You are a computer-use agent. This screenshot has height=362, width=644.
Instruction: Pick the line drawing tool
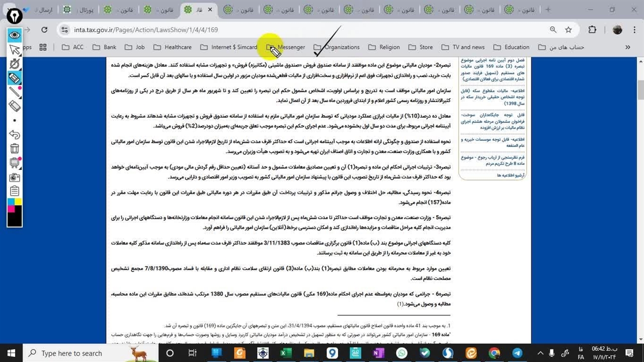[x=15, y=92]
